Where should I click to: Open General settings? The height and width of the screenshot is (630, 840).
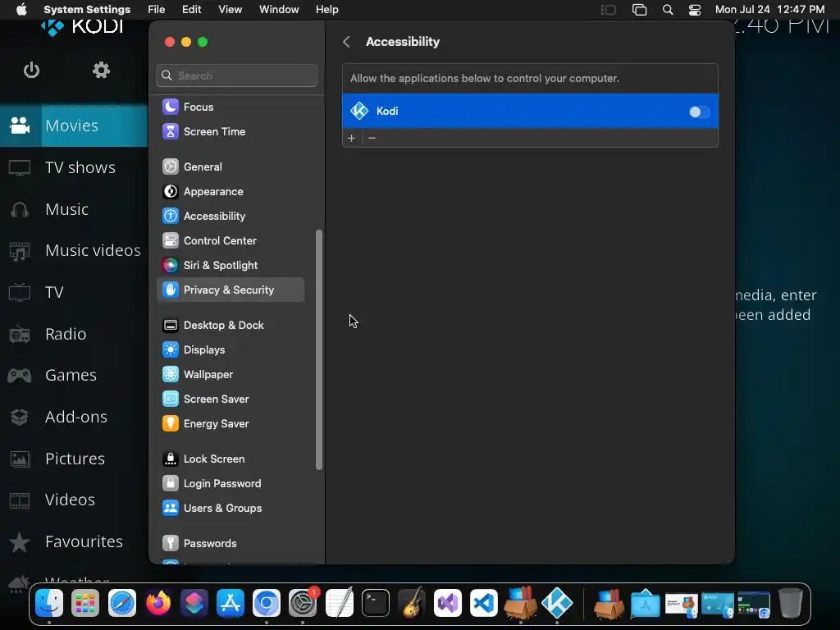point(231,167)
